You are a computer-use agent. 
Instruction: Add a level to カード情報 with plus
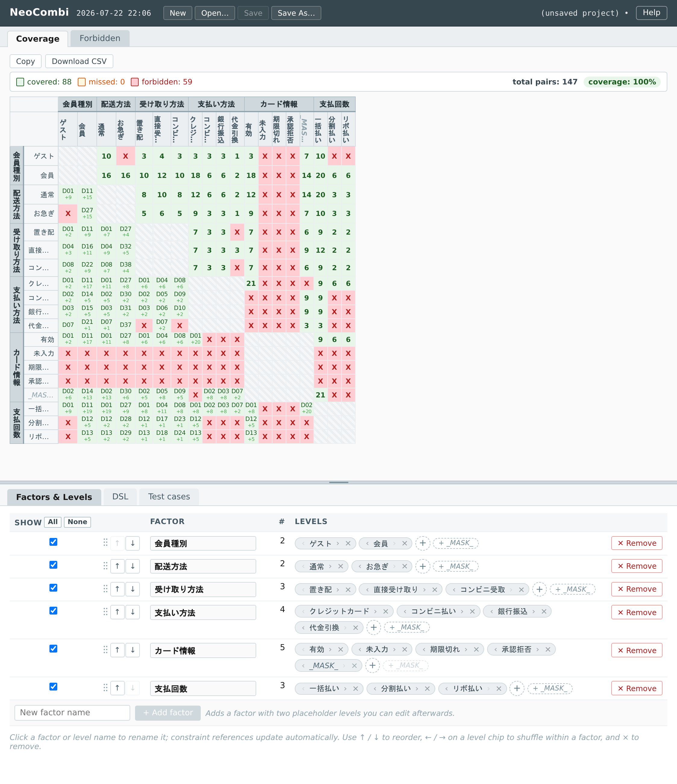point(373,665)
